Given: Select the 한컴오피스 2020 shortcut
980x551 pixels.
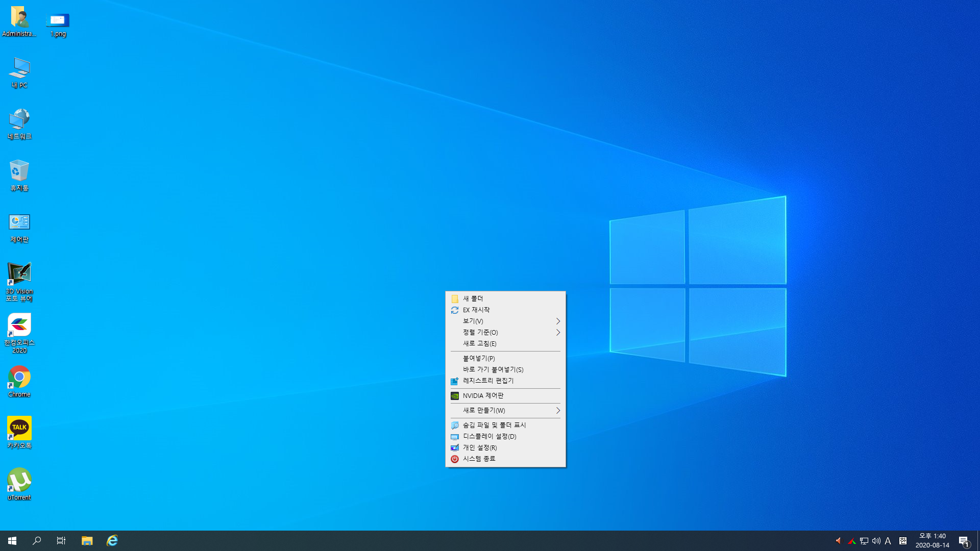Looking at the screenshot, I should pos(19,333).
